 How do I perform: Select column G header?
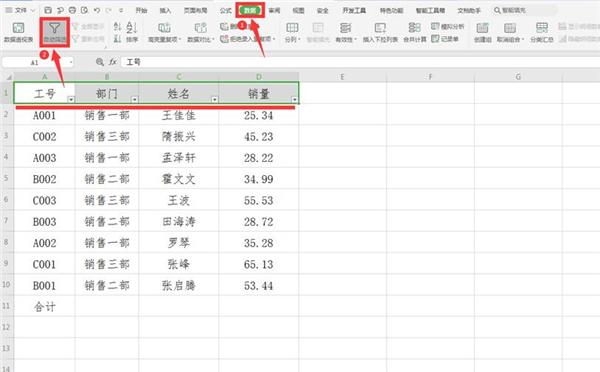(518, 77)
